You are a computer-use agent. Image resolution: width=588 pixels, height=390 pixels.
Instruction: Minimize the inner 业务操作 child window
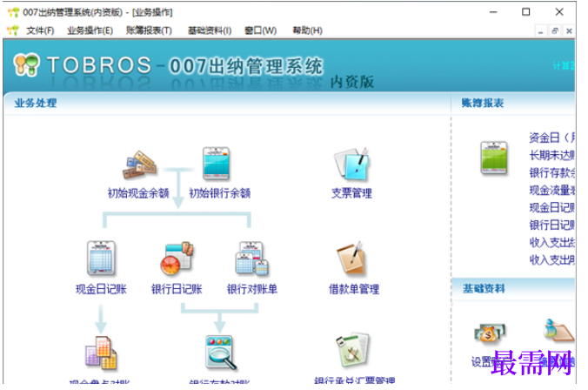540,31
